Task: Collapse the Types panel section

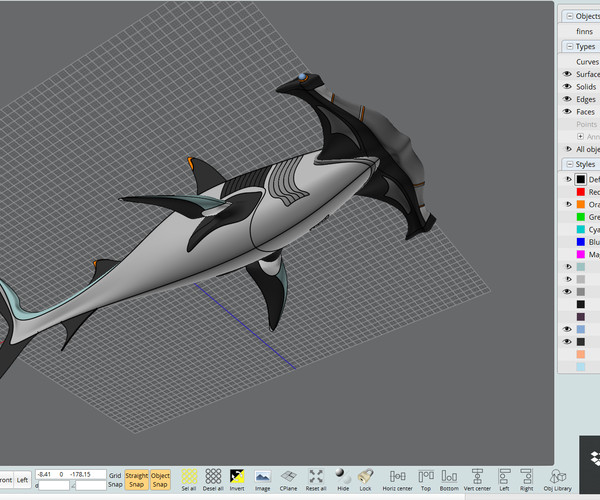Action: tap(568, 46)
